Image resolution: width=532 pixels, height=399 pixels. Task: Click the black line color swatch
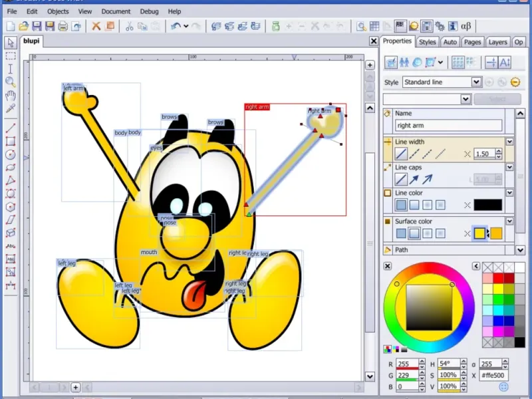click(488, 205)
